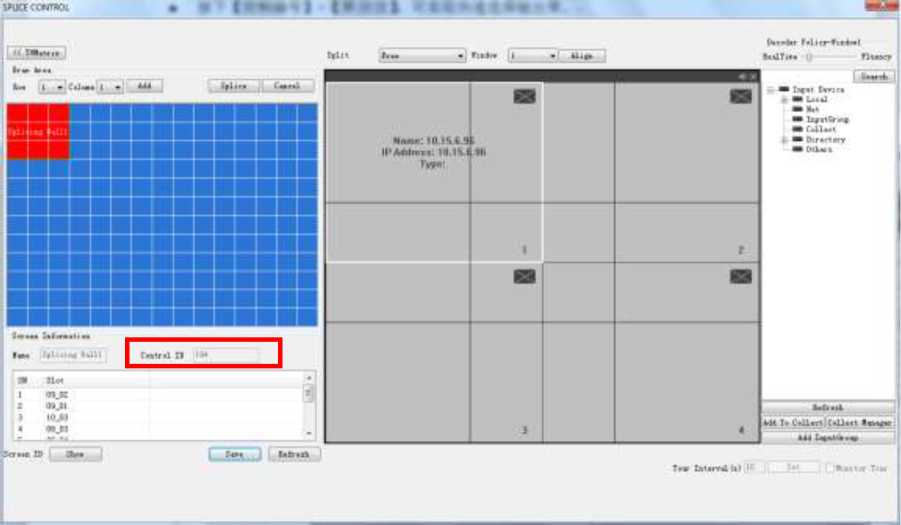Screen dimensions: 901x525
Task: Click the Control ID input field
Action: point(226,354)
